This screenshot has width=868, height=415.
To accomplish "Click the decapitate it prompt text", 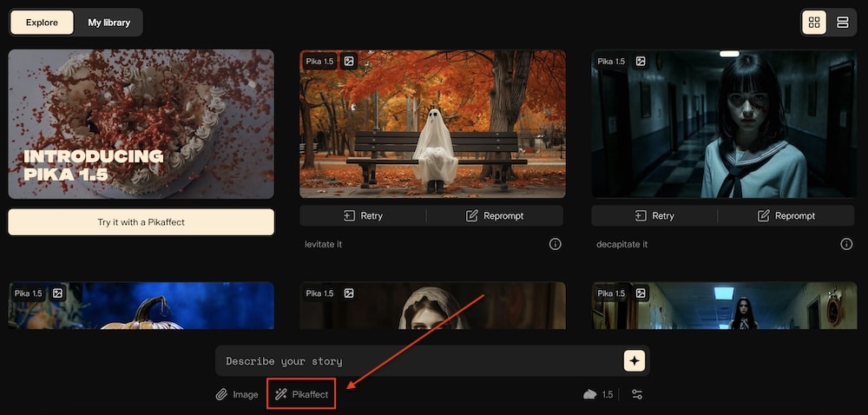I will tap(621, 244).
